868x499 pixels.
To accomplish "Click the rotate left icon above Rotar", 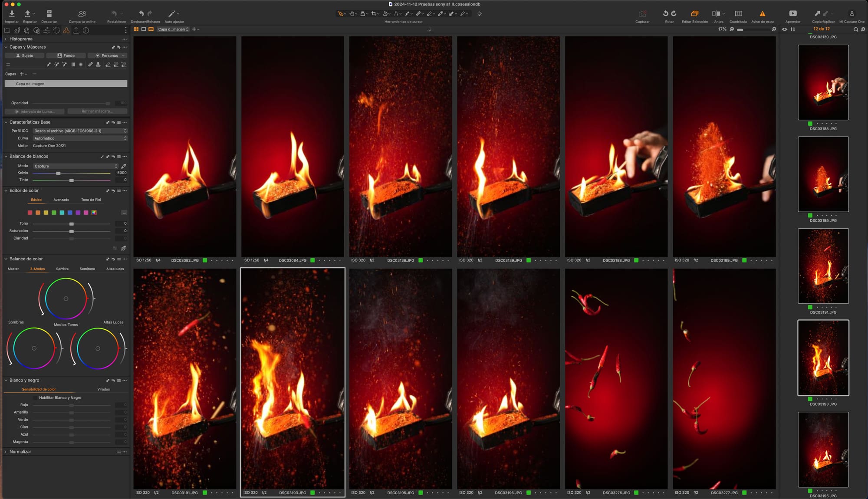I will (666, 13).
